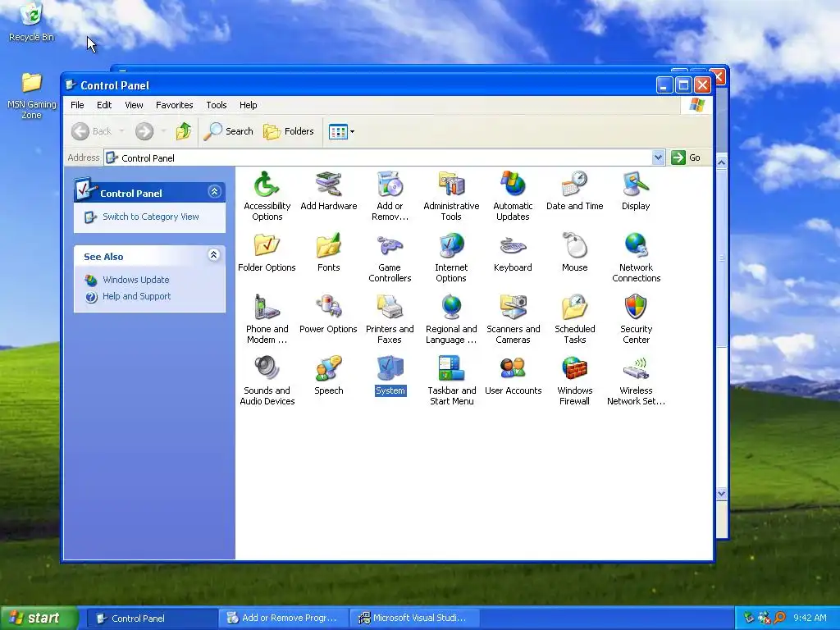This screenshot has width=840, height=630.
Task: Select the MSN Gaming Zone desktop folder
Action: 32,96
